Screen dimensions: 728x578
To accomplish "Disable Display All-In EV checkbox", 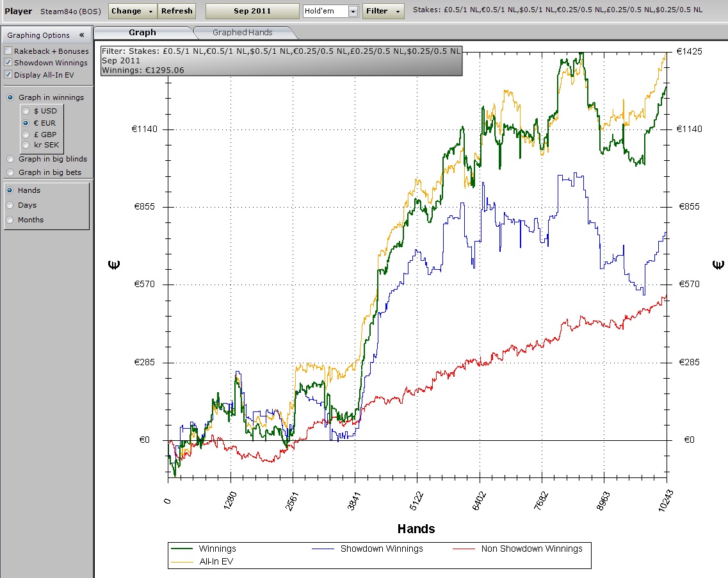I will click(x=8, y=74).
